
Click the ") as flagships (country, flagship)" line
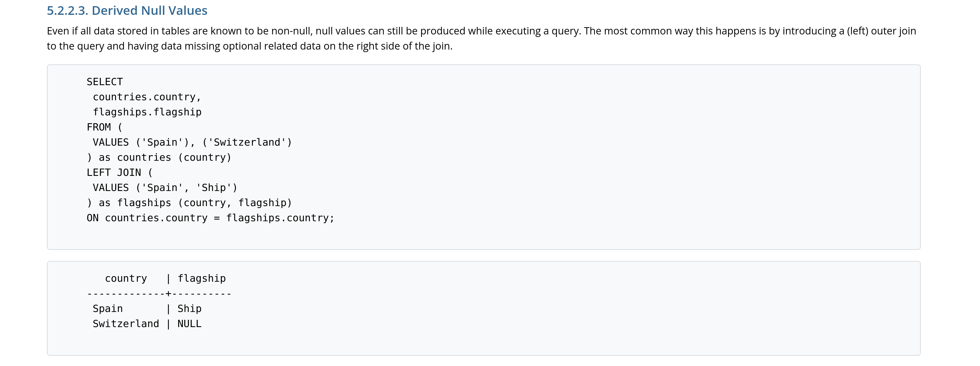[x=190, y=203]
